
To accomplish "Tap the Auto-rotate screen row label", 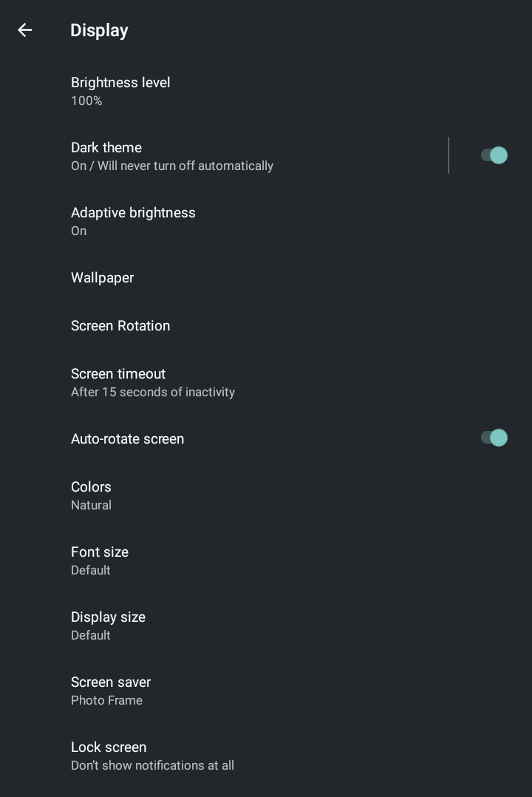I will tap(127, 438).
